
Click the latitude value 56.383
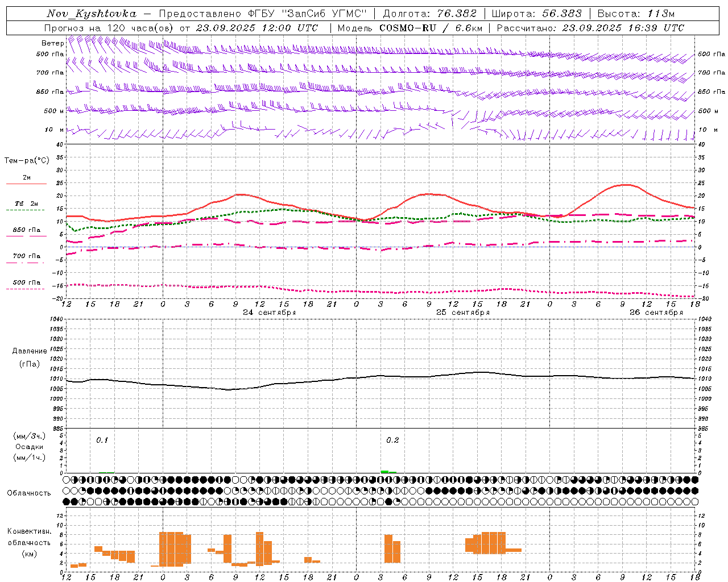[x=562, y=14]
